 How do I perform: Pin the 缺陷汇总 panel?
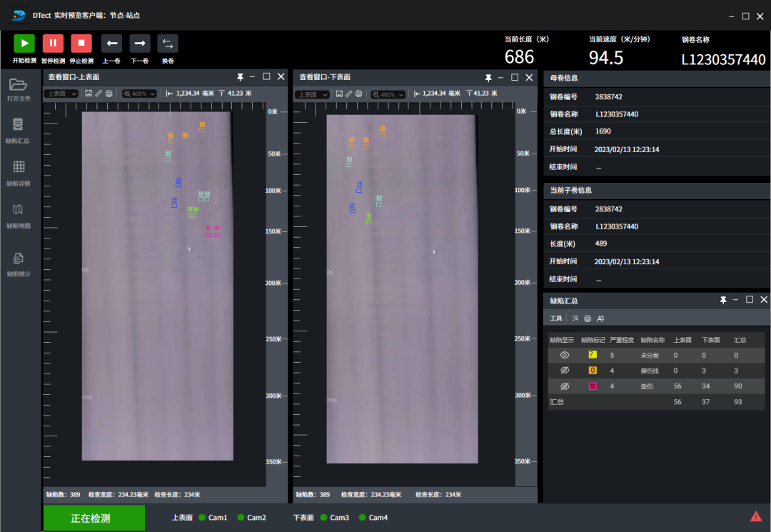(723, 300)
